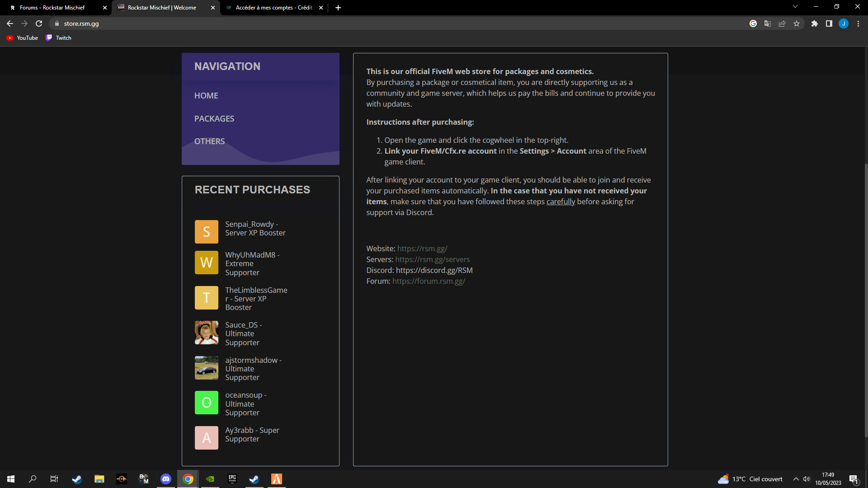Open the Google Translate icon in the address bar
The image size is (868, 488).
pyautogui.click(x=767, y=23)
